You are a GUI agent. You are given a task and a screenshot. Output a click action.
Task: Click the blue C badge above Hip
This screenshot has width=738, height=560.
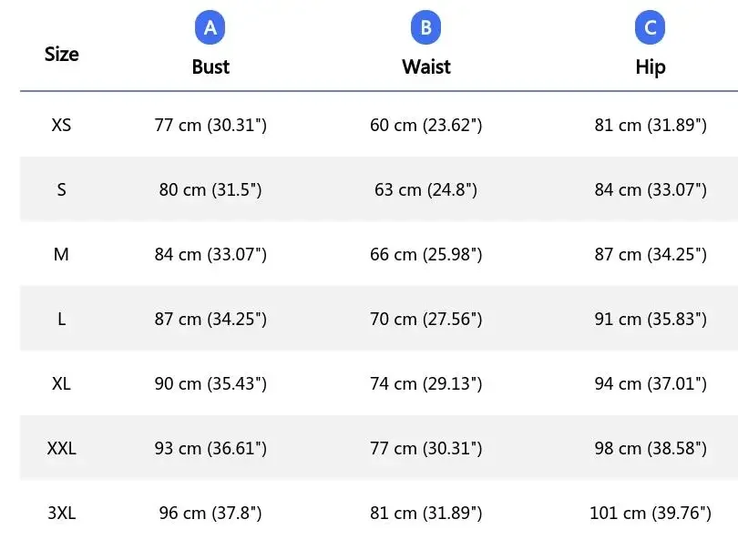tap(651, 28)
